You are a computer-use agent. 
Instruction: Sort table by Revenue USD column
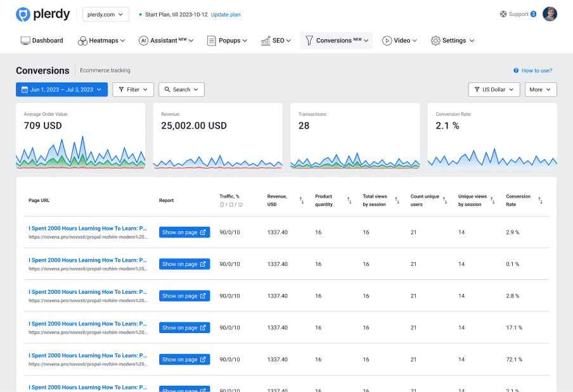point(302,201)
